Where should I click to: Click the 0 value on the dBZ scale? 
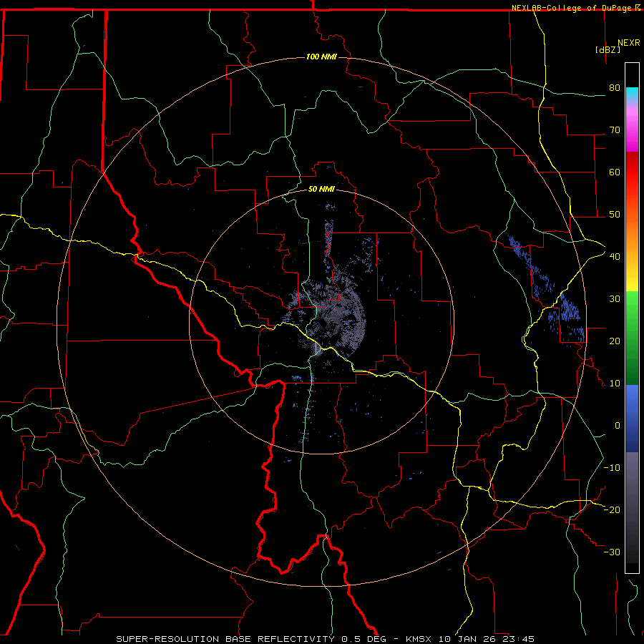[x=618, y=426]
